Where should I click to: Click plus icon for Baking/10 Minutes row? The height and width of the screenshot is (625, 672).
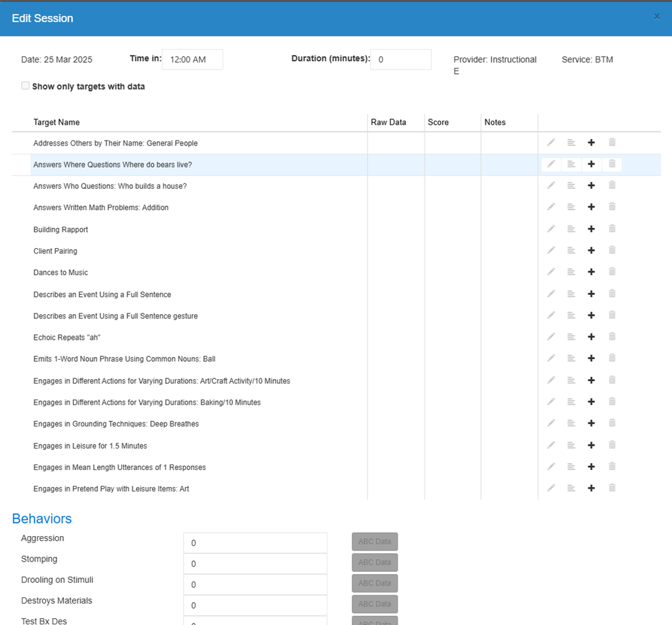point(591,402)
